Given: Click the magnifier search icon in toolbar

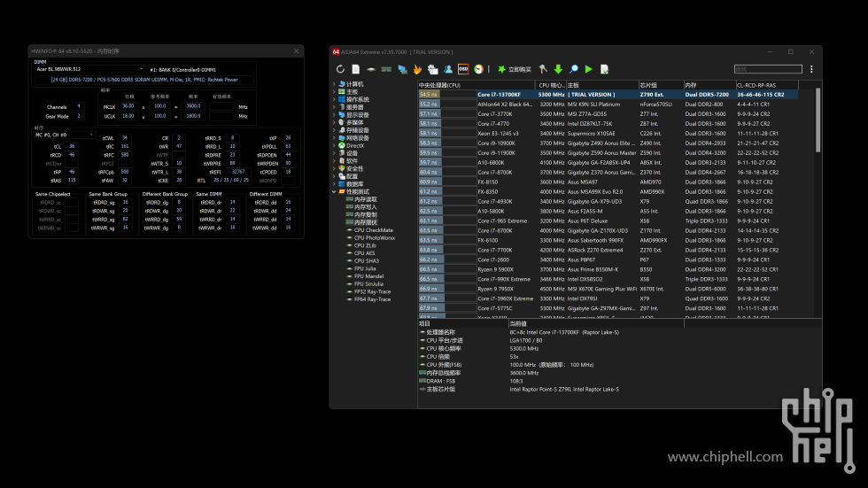Looking at the screenshot, I should tap(574, 69).
